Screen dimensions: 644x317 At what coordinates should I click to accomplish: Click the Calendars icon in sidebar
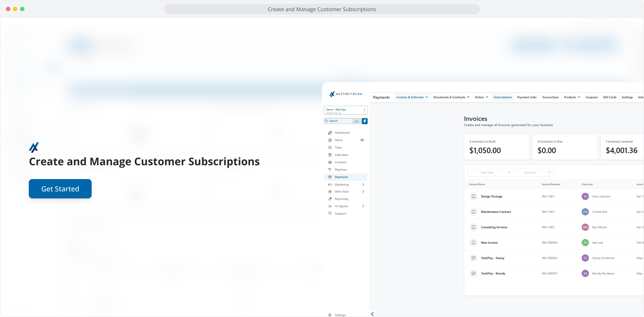[330, 155]
